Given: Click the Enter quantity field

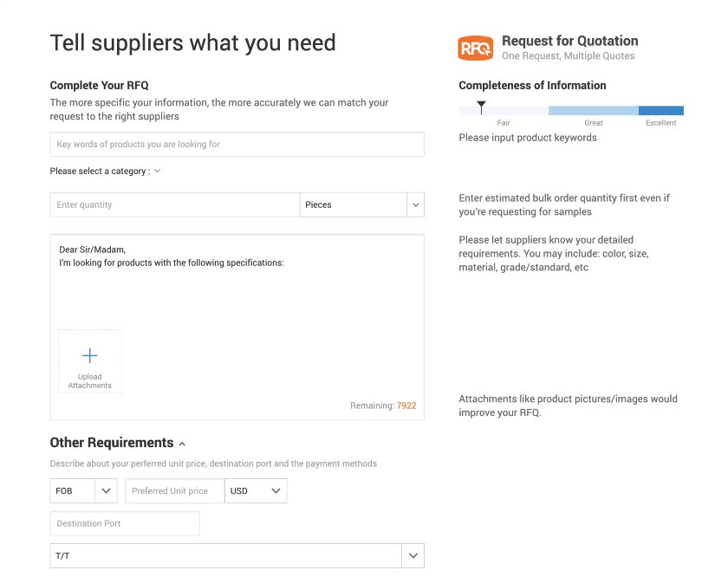Looking at the screenshot, I should point(173,204).
